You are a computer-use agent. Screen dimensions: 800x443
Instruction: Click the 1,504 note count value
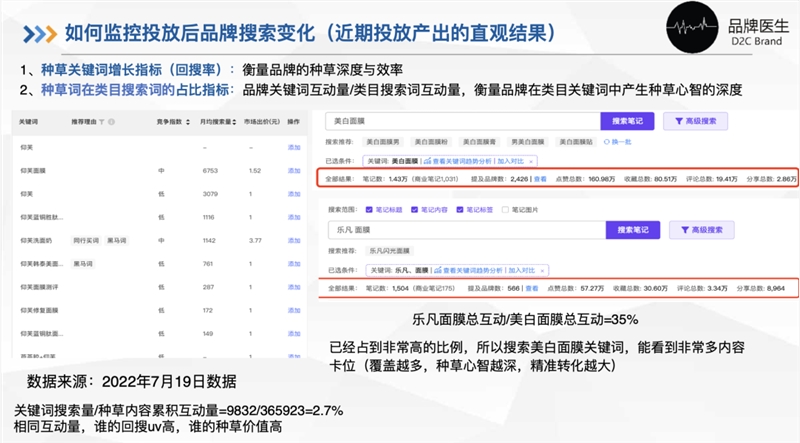[401, 288]
